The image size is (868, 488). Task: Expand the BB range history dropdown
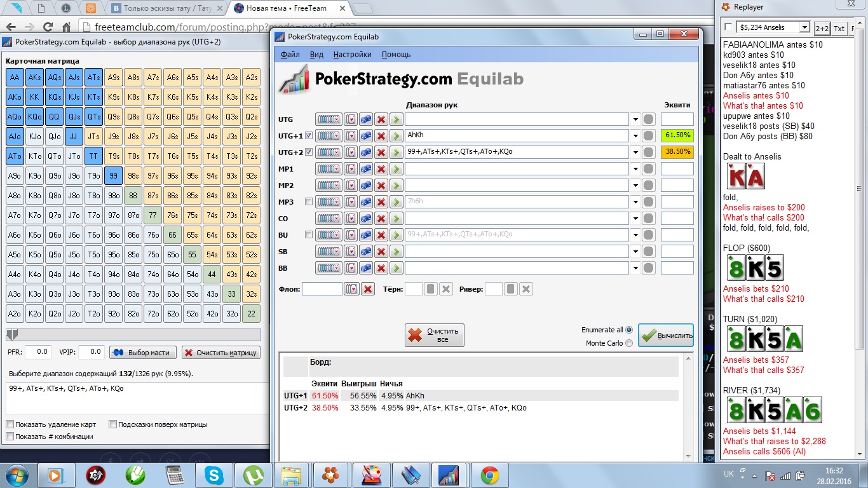[x=635, y=268]
